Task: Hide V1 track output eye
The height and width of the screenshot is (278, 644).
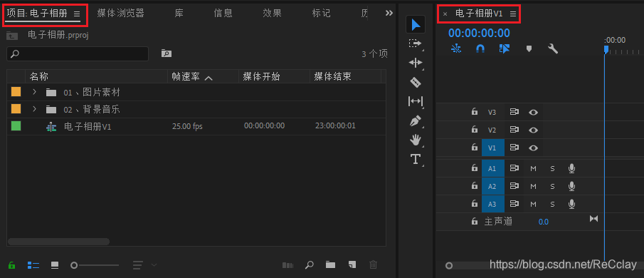Action: click(x=533, y=148)
